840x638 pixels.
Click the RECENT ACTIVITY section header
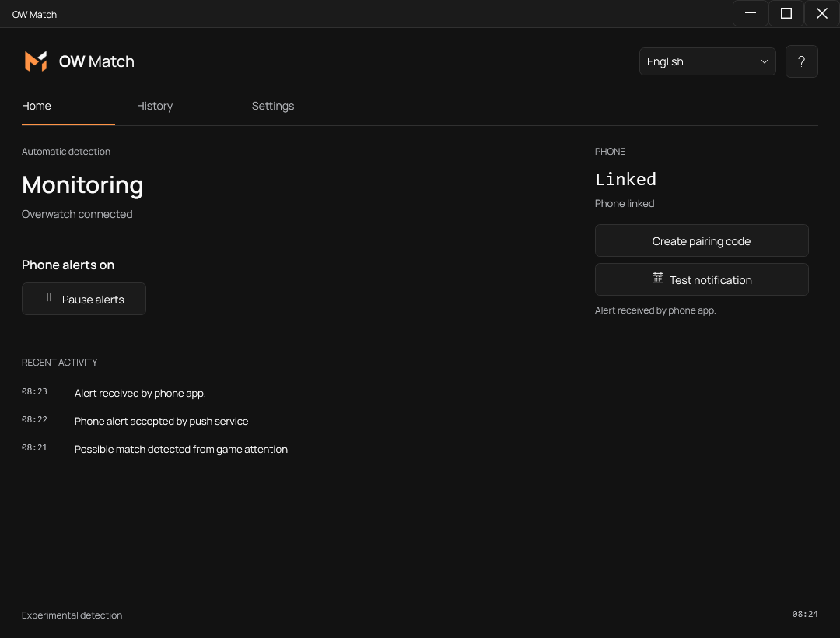coord(59,363)
